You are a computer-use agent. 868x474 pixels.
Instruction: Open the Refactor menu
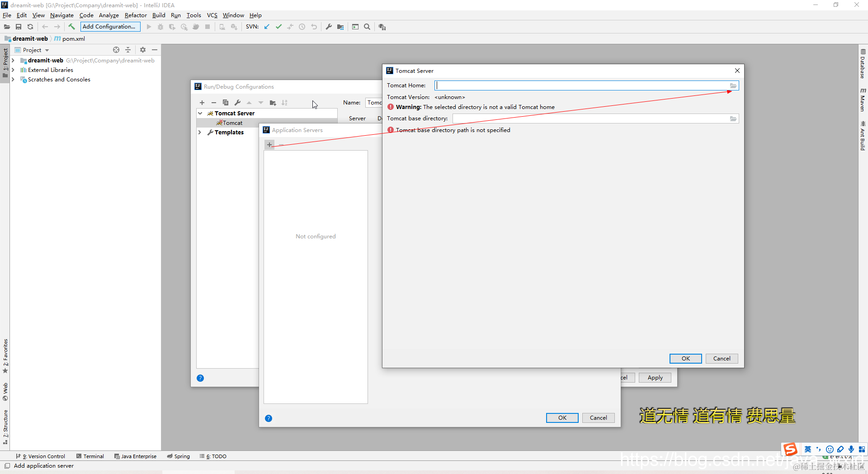click(136, 15)
